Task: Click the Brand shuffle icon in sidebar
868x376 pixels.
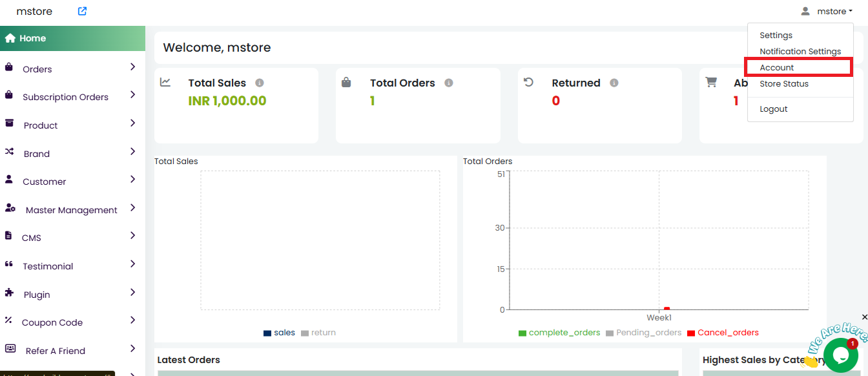Action: click(x=10, y=152)
